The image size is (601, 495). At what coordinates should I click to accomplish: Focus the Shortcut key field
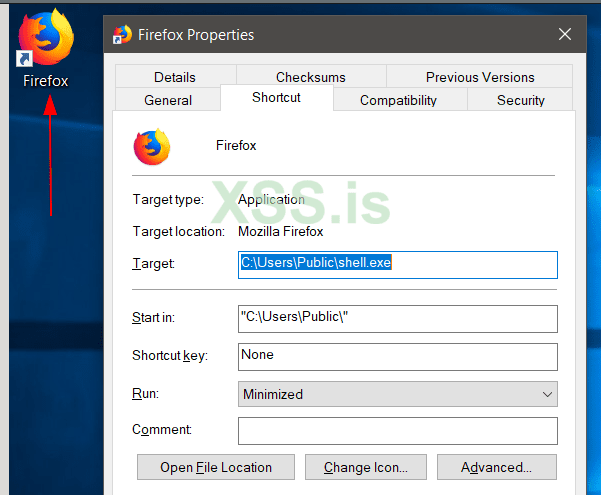[397, 356]
